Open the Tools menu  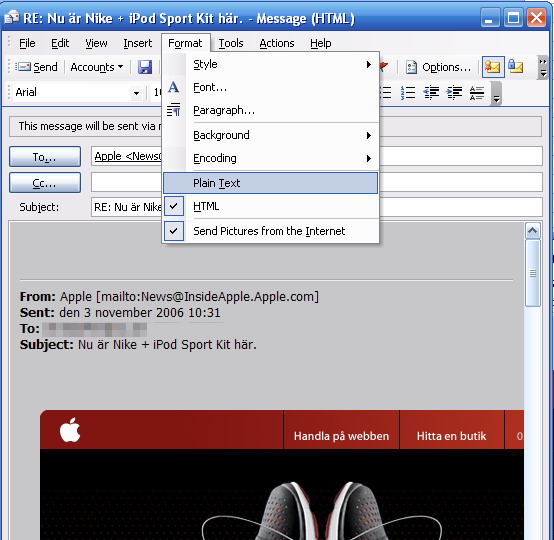[x=231, y=43]
